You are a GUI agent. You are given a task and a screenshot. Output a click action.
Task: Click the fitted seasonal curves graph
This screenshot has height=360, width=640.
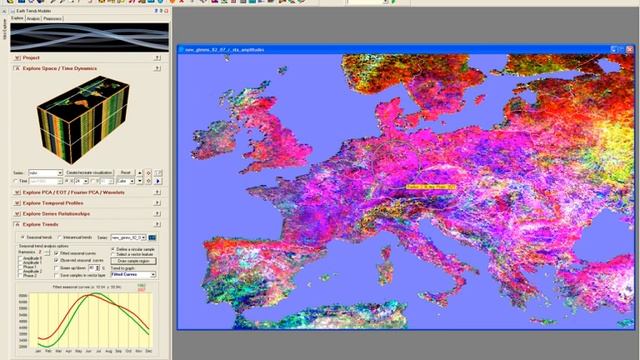[91, 320]
